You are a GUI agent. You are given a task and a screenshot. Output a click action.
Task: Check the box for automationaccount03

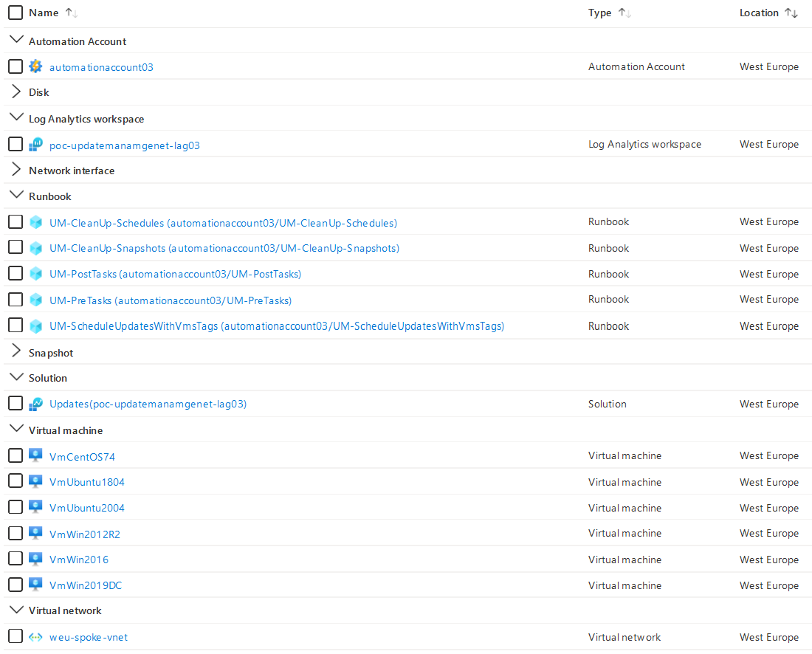[x=16, y=66]
